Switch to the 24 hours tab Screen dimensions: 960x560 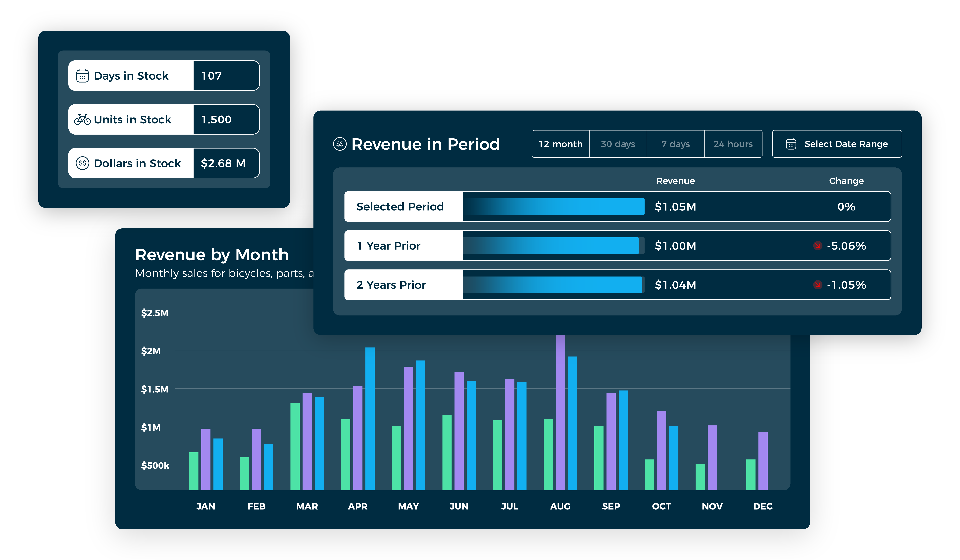pos(733,144)
